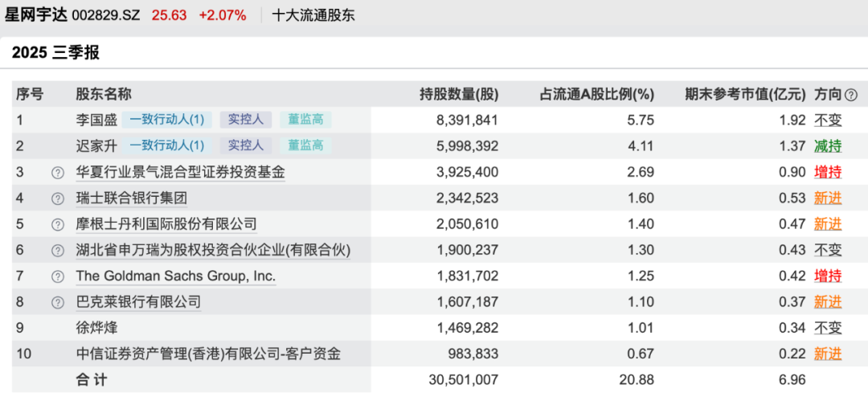Click question icon for 华夏行业景气混合型证券投资基金
The image size is (868, 393).
58,173
